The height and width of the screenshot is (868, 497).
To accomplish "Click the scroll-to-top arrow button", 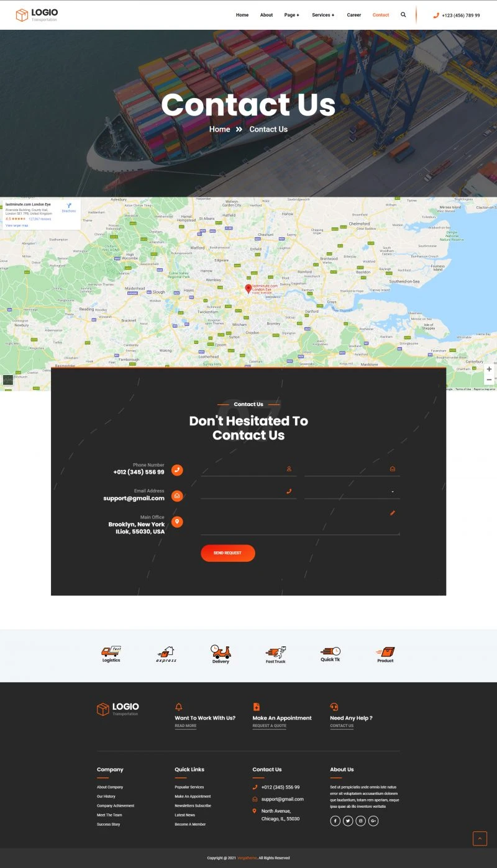I will [x=480, y=838].
